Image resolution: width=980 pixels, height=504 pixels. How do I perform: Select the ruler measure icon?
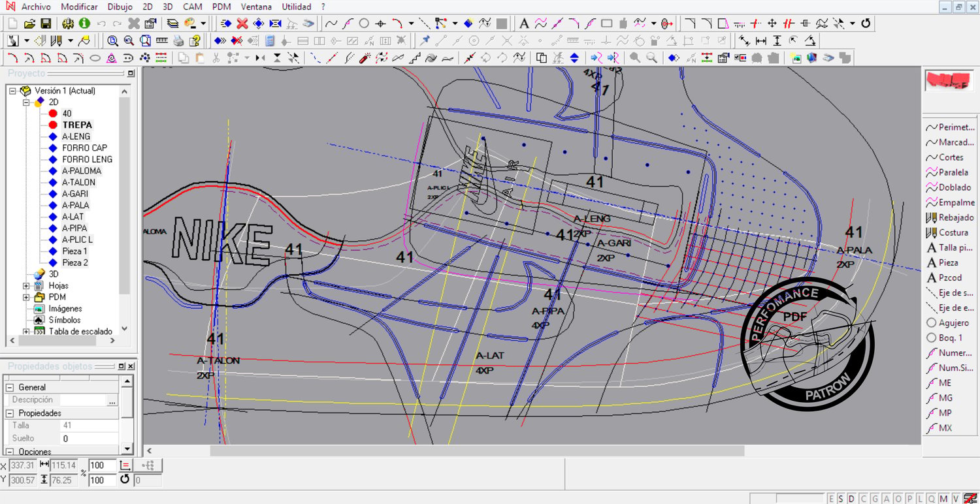pos(162,40)
